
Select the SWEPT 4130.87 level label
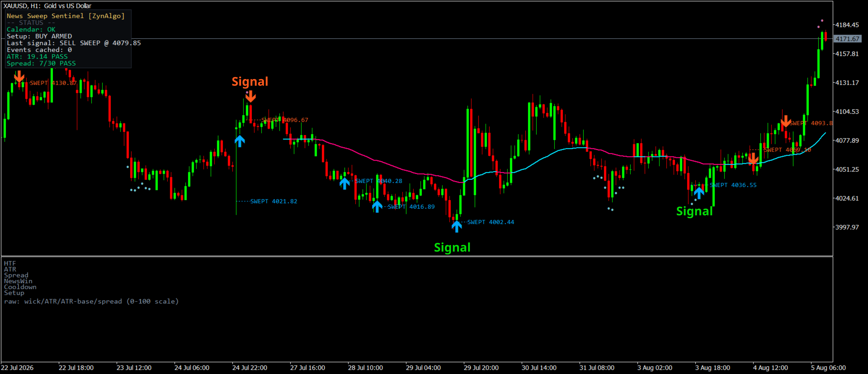click(x=53, y=83)
